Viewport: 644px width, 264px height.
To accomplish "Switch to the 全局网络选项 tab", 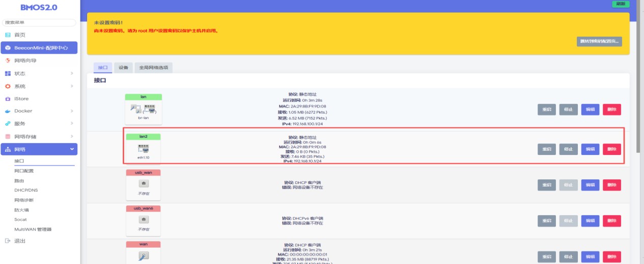I will pyautogui.click(x=153, y=68).
